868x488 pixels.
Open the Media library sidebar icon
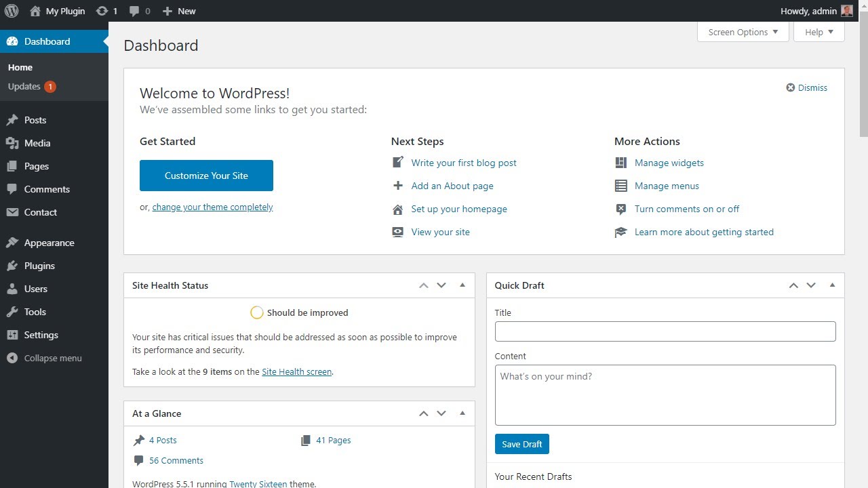[x=12, y=143]
